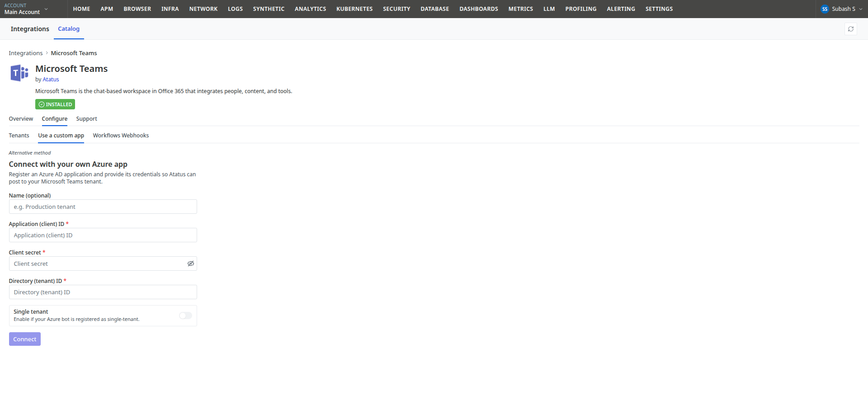The height and width of the screenshot is (419, 868).
Task: Open the LOGS section
Action: (x=235, y=9)
